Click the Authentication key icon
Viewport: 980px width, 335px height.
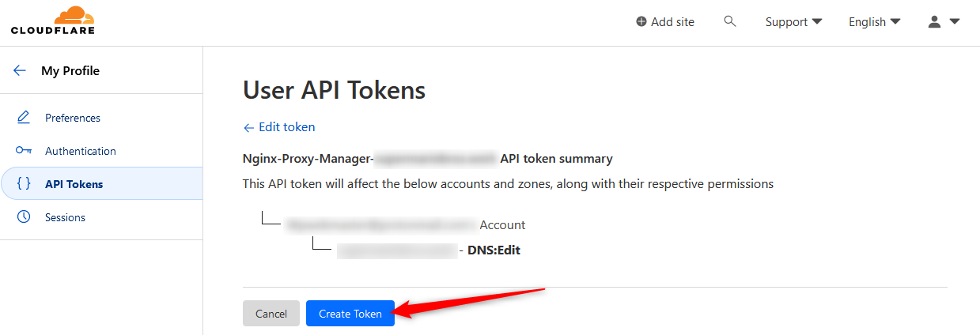[24, 151]
